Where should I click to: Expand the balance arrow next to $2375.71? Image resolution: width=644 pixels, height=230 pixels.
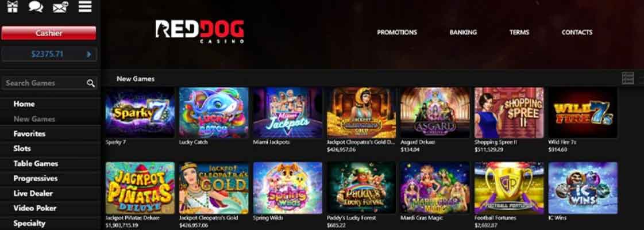[x=89, y=54]
